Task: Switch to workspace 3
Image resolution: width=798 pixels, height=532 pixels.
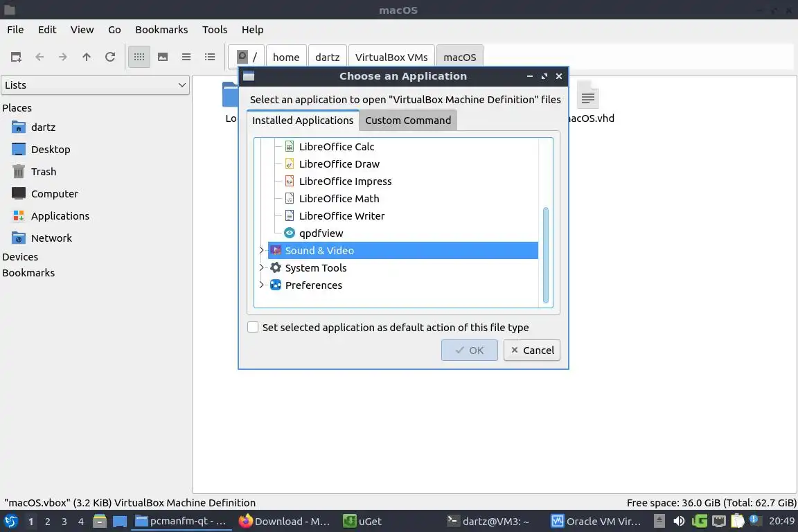Action: click(x=64, y=522)
